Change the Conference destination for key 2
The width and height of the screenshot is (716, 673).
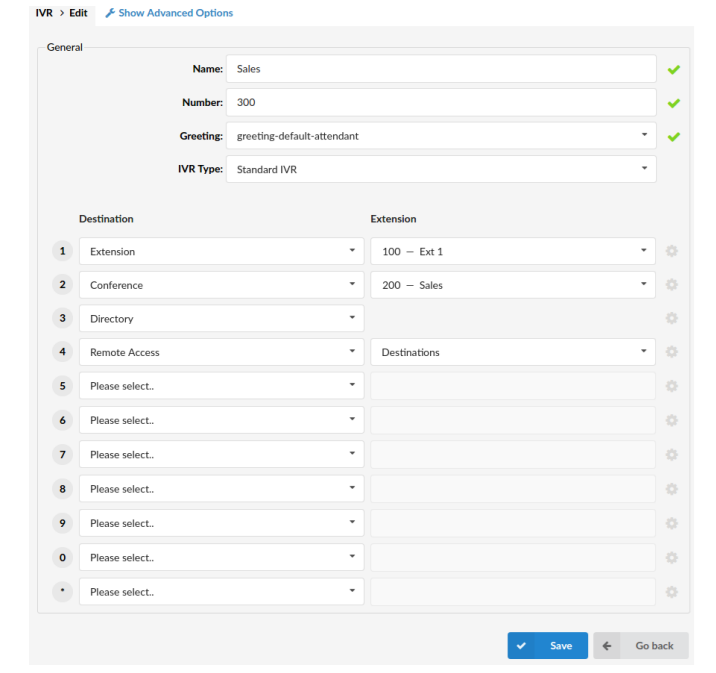coord(220,285)
